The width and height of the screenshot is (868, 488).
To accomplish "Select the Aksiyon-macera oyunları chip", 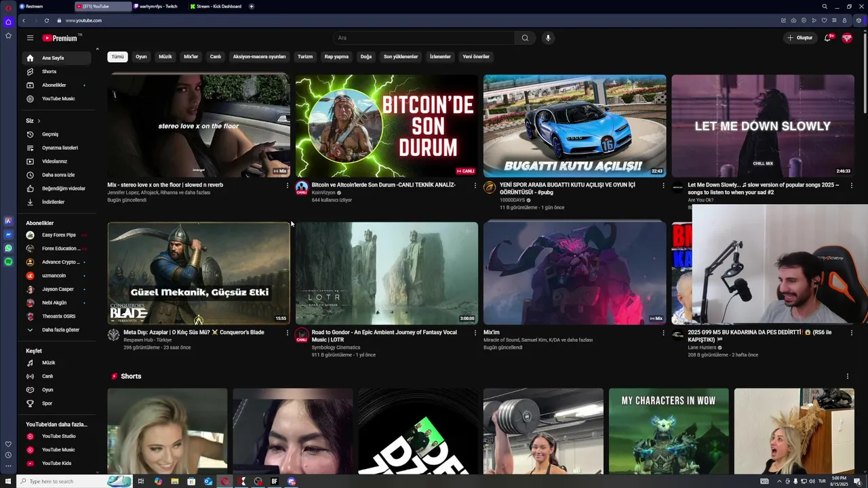I will pyautogui.click(x=259, y=57).
